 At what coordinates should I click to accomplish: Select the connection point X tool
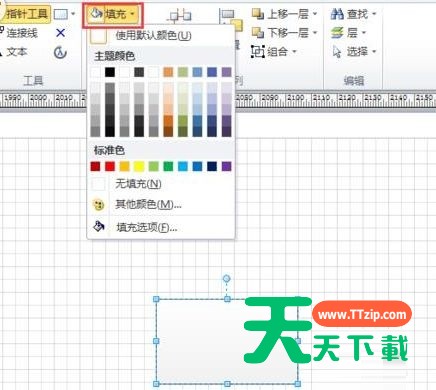pyautogui.click(x=60, y=33)
